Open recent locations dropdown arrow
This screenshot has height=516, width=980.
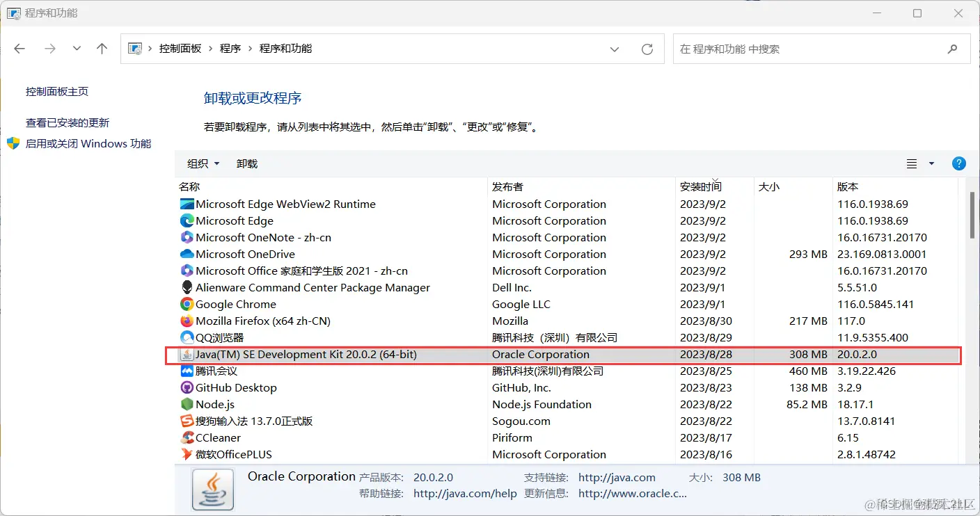pos(77,49)
